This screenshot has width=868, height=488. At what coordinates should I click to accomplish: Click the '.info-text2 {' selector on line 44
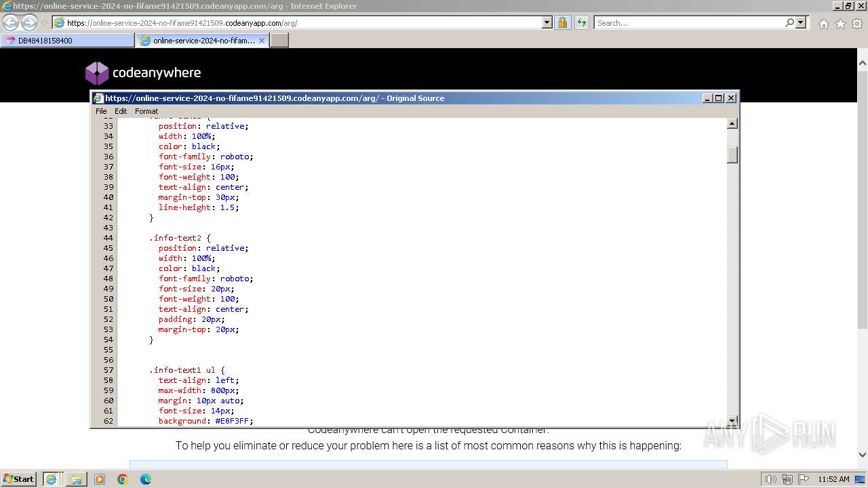180,238
